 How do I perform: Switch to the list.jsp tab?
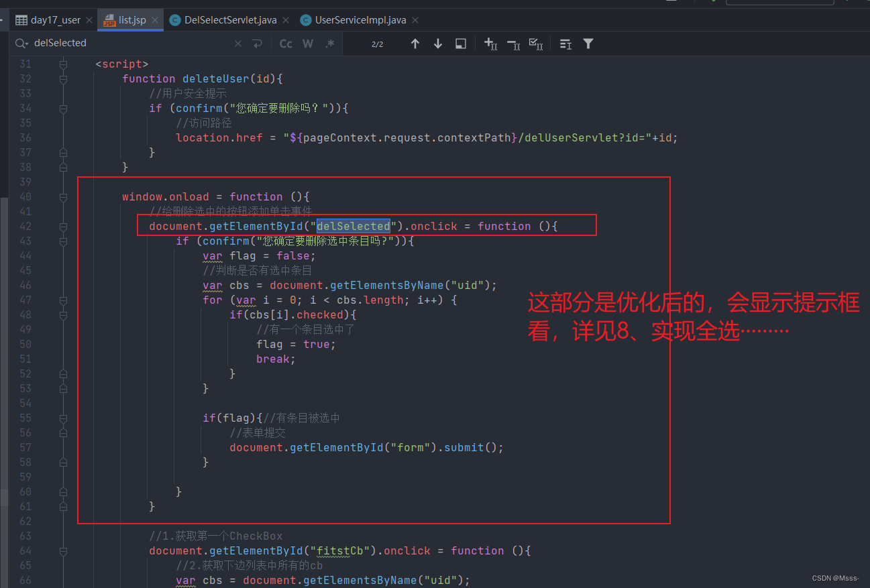[132, 20]
